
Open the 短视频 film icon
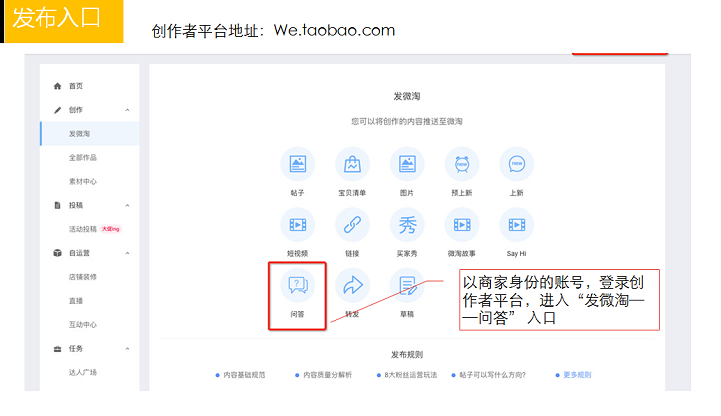(298, 225)
